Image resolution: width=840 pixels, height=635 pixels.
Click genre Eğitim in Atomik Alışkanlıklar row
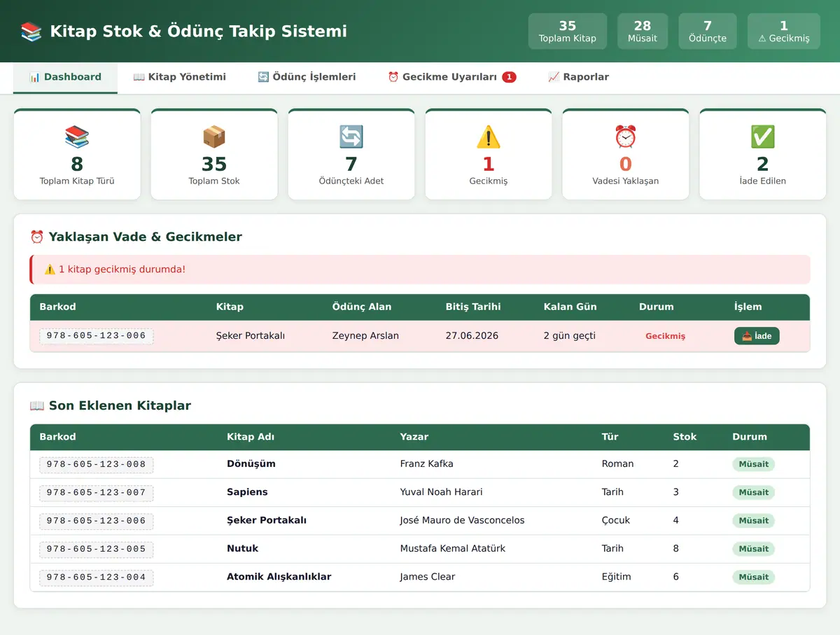617,577
